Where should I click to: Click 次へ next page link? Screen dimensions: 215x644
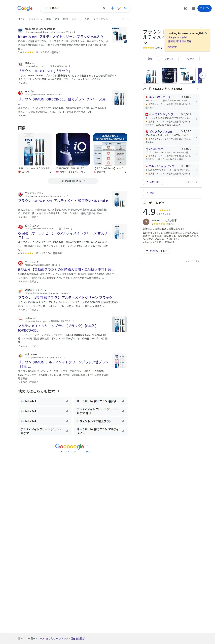(x=88, y=452)
